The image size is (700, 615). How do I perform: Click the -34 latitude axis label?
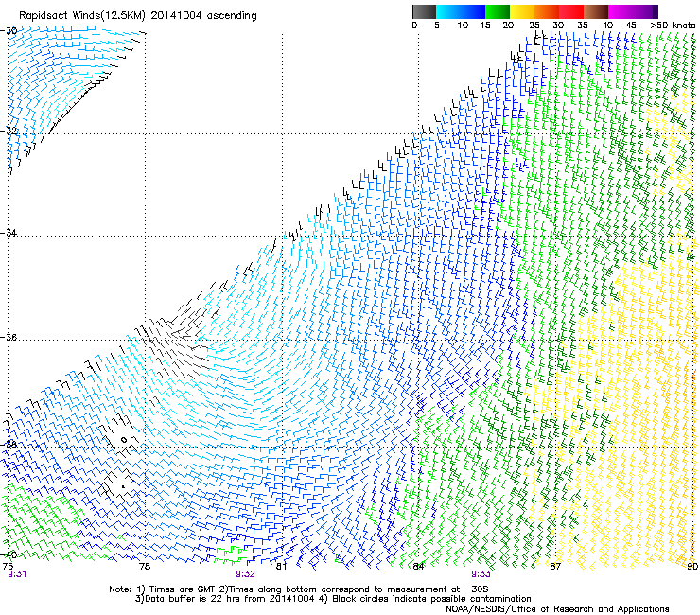(9, 233)
